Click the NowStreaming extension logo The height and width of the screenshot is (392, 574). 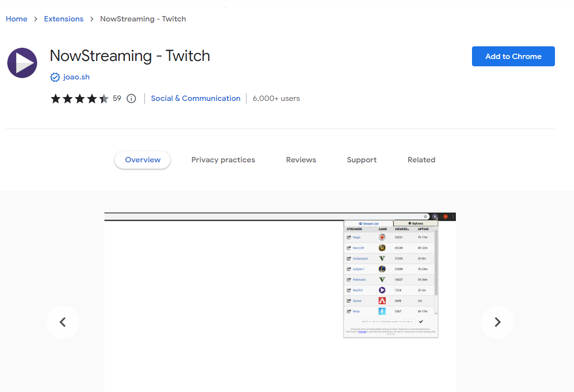click(x=22, y=62)
